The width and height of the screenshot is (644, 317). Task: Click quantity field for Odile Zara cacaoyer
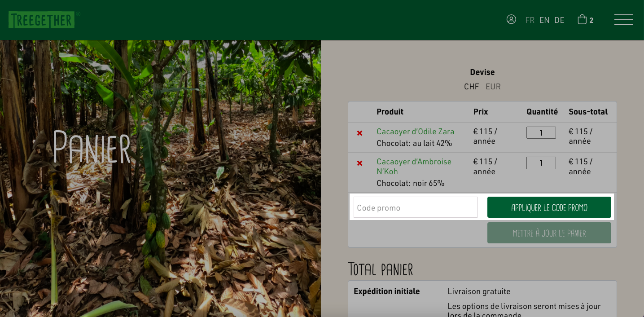click(x=541, y=132)
